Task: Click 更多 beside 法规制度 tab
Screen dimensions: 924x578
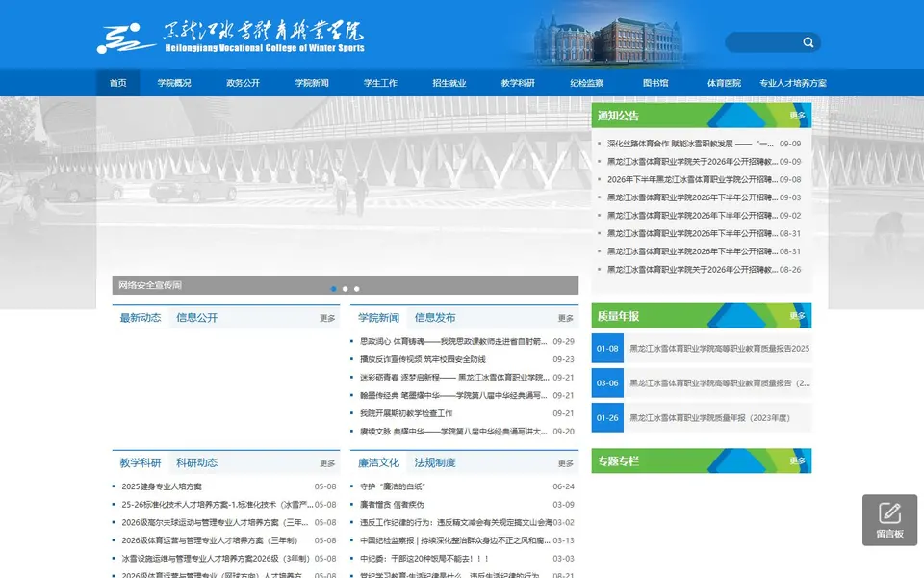Action: click(x=566, y=463)
